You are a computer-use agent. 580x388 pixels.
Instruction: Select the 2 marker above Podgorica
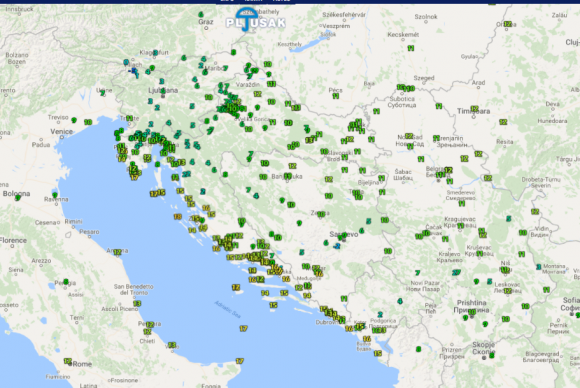(380, 314)
